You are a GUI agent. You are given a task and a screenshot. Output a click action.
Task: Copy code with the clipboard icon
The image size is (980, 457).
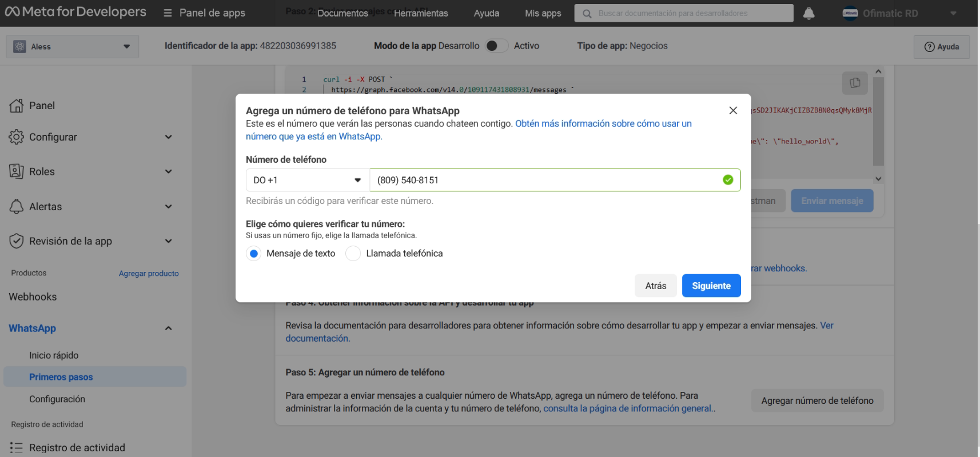pyautogui.click(x=855, y=83)
